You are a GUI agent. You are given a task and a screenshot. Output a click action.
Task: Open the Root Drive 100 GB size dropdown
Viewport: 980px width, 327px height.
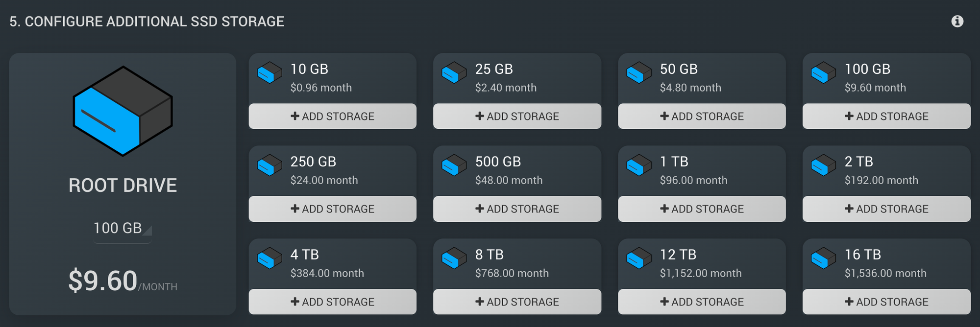tap(122, 228)
